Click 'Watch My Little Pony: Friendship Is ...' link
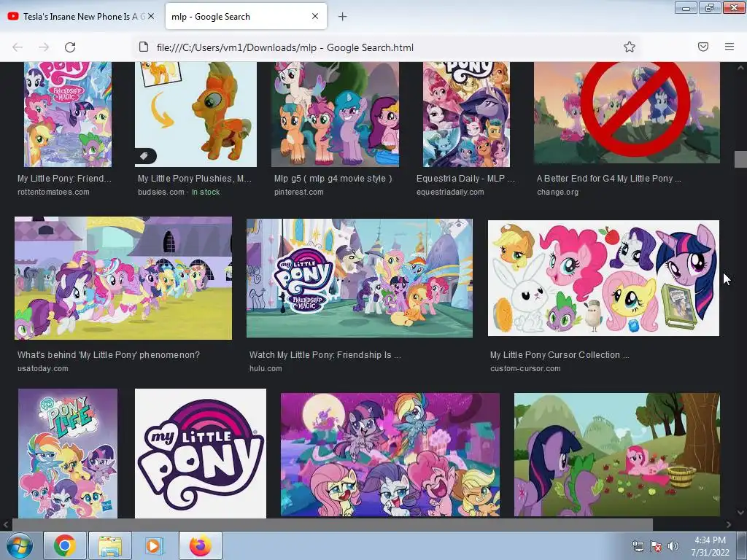The image size is (747, 560). point(325,355)
